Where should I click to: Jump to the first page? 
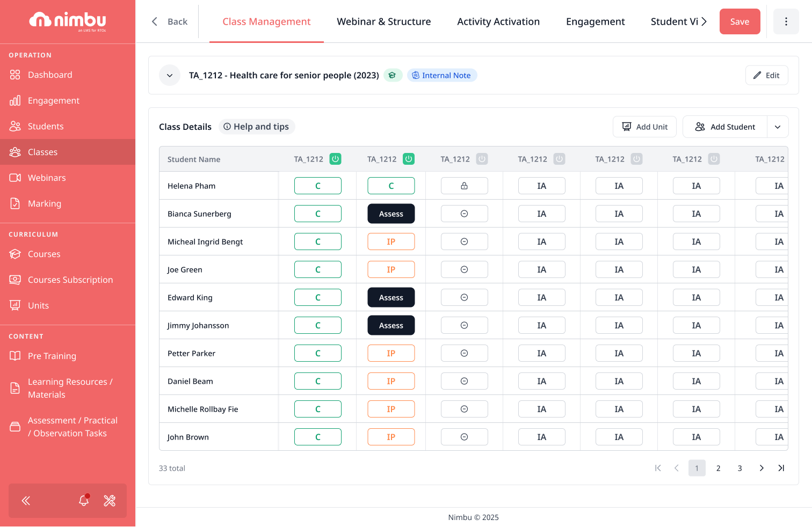pos(658,468)
